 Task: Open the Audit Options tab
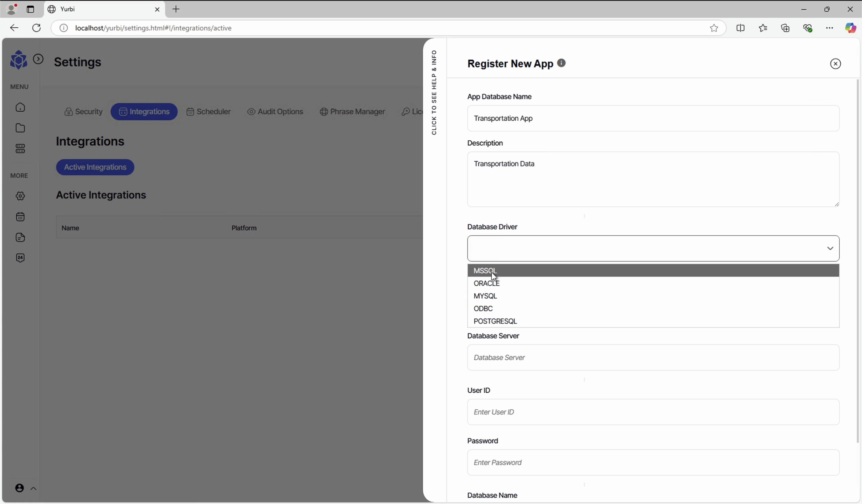pos(275,112)
